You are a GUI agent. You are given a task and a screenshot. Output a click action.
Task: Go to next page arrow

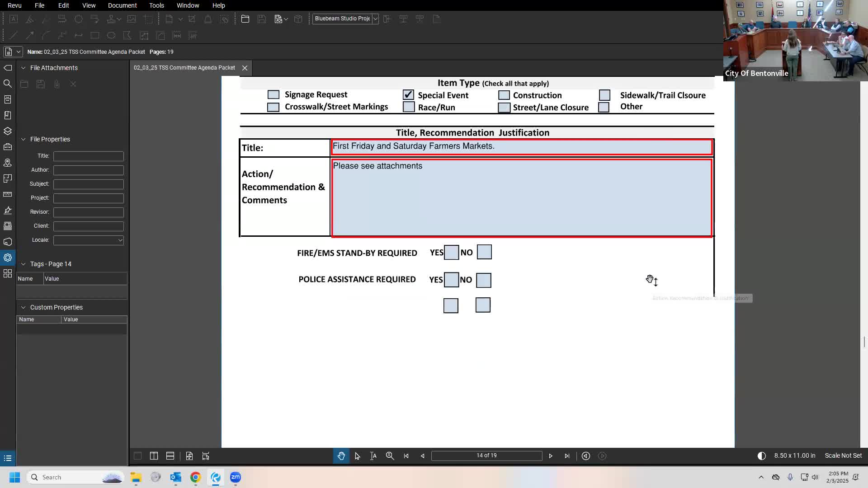pos(551,456)
